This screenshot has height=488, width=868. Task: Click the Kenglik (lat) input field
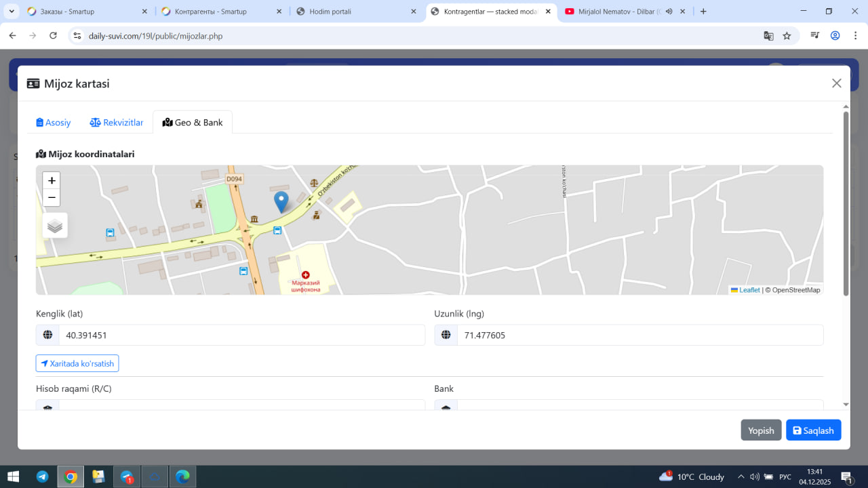pos(241,335)
